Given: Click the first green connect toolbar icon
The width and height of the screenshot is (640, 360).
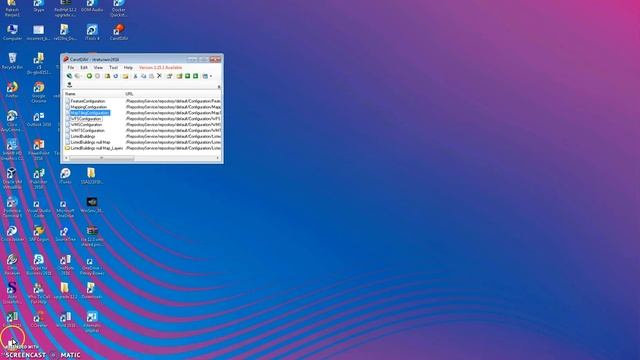Looking at the screenshot, I should click(x=69, y=76).
